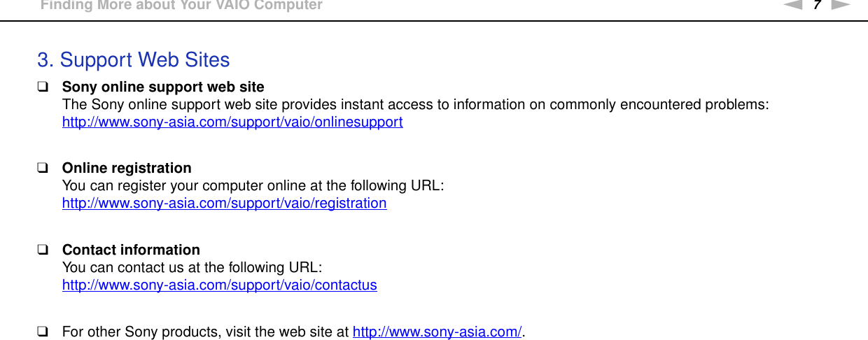Go to the next page arrow
Screen dimensions: 868x340
(841, 5)
